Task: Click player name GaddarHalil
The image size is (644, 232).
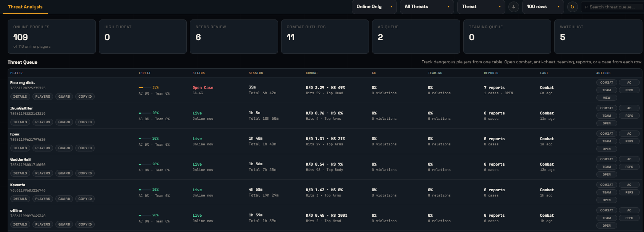Action: 21,159
